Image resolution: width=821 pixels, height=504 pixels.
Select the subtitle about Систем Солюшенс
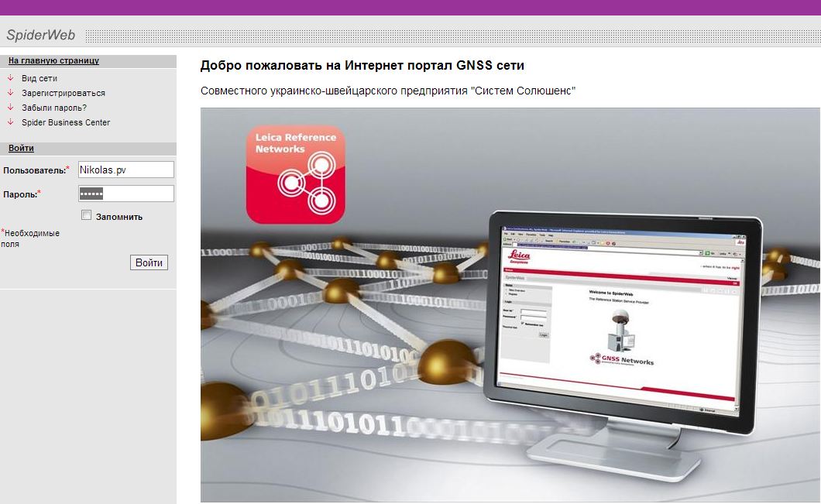pos(388,91)
